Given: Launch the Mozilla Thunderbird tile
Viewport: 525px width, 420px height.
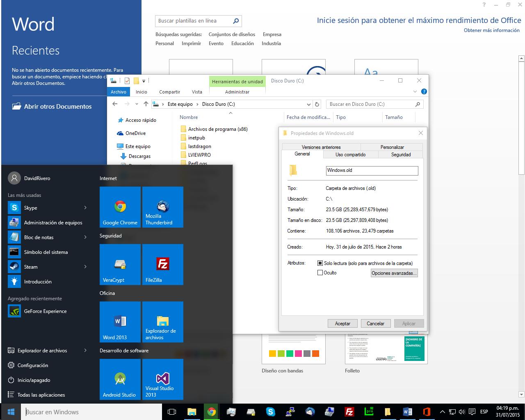Looking at the screenshot, I should [163, 207].
